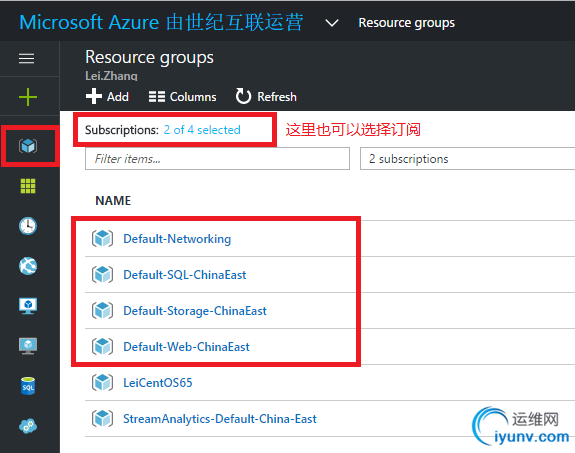Viewport: 575px width, 453px height.
Task: Click cube icon beside Default-Networking
Action: pos(102,239)
